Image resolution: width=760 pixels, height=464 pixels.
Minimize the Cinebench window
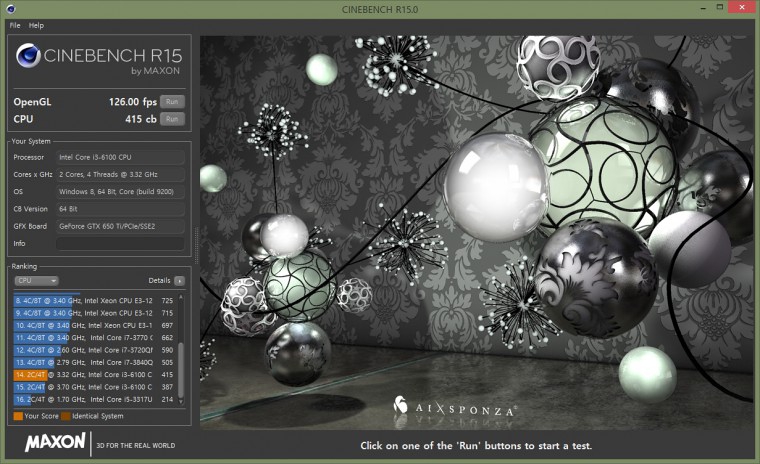click(x=702, y=8)
